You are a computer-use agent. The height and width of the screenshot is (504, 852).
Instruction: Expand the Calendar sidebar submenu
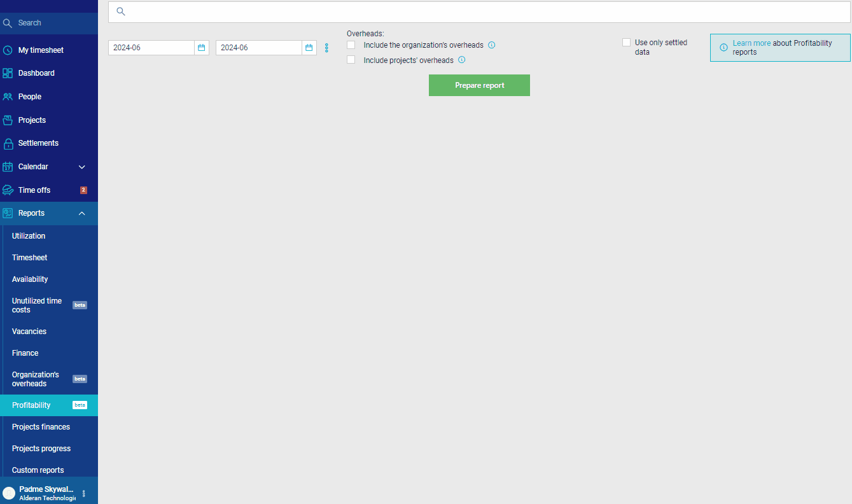click(81, 167)
